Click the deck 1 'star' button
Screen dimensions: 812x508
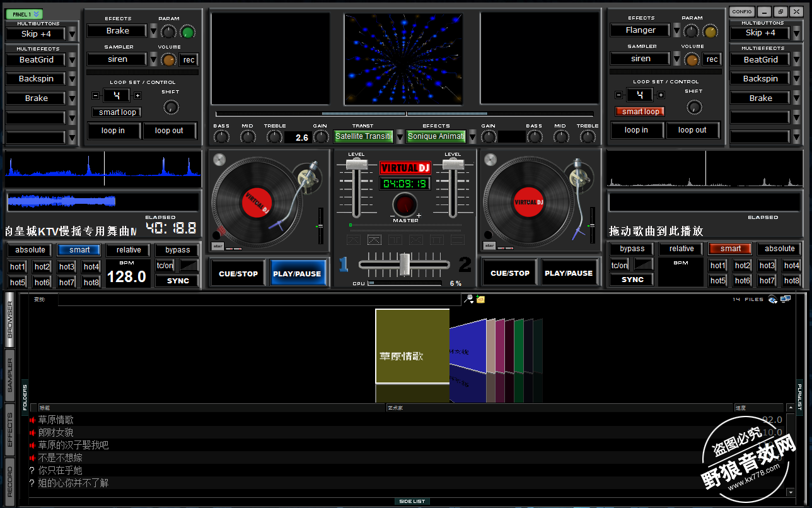tap(217, 246)
